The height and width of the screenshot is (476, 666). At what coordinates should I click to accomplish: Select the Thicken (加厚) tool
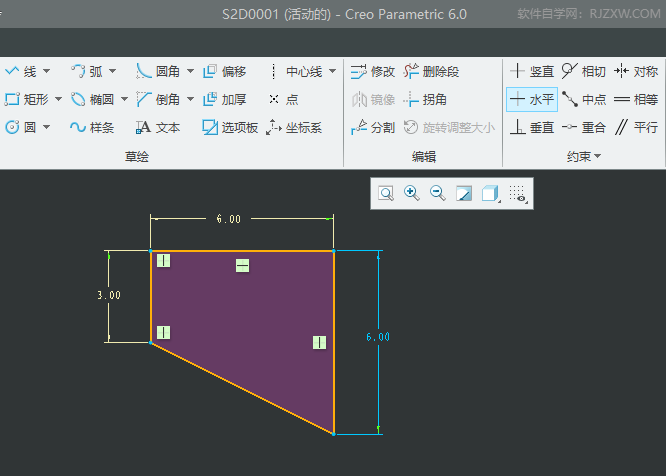point(224,99)
